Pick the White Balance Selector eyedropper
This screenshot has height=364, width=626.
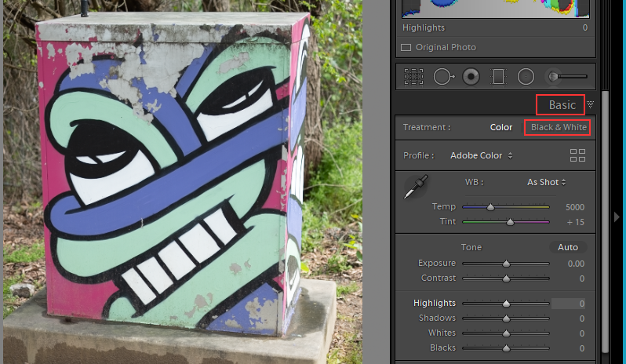(x=416, y=187)
